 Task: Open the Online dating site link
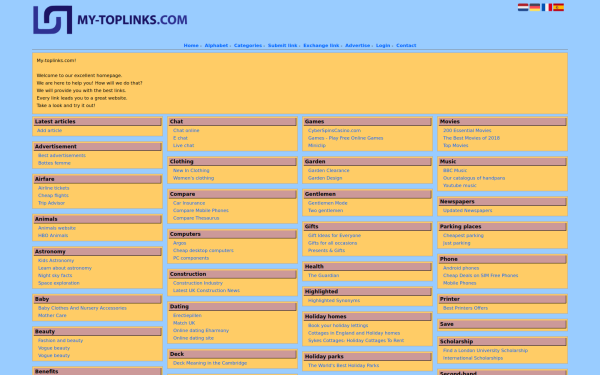click(193, 338)
